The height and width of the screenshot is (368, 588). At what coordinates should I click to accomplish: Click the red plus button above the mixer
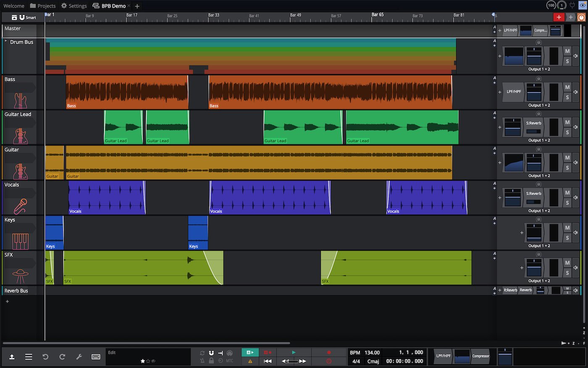tap(559, 17)
